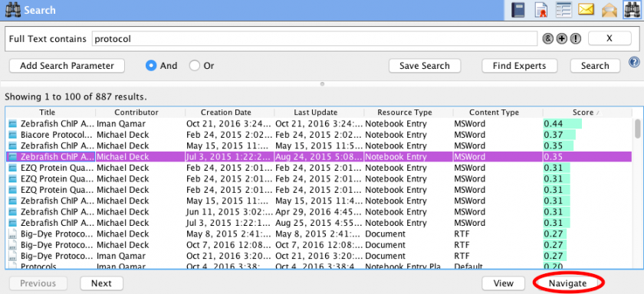Run the query with Search button
This screenshot has height=294, width=644.
595,66
